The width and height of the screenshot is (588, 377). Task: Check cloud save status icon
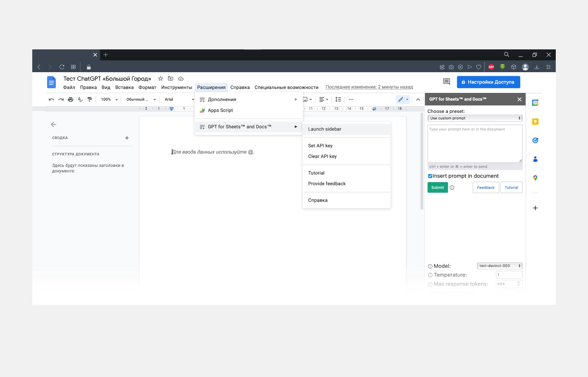pyautogui.click(x=181, y=79)
